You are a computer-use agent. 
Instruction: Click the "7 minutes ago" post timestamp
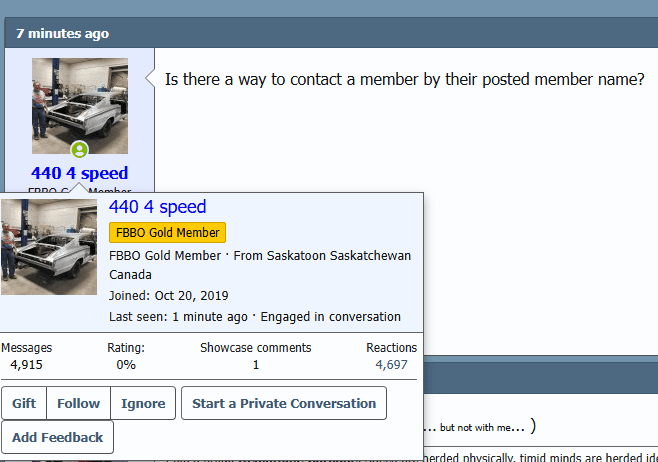tap(62, 33)
